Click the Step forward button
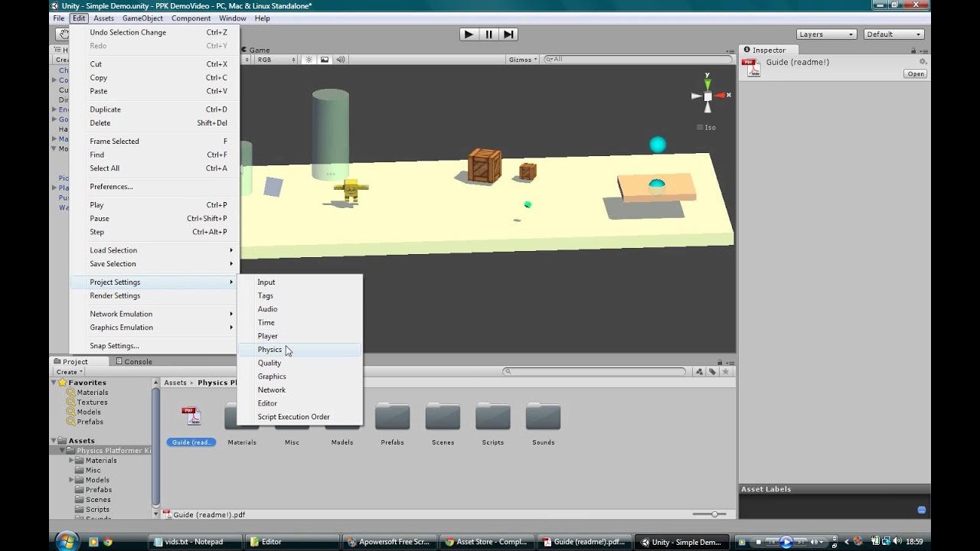This screenshot has width=980, height=551. pos(508,34)
